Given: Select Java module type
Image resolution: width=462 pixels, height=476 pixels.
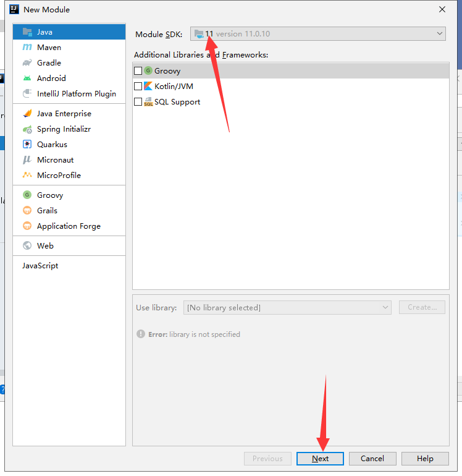Looking at the screenshot, I should (69, 32).
